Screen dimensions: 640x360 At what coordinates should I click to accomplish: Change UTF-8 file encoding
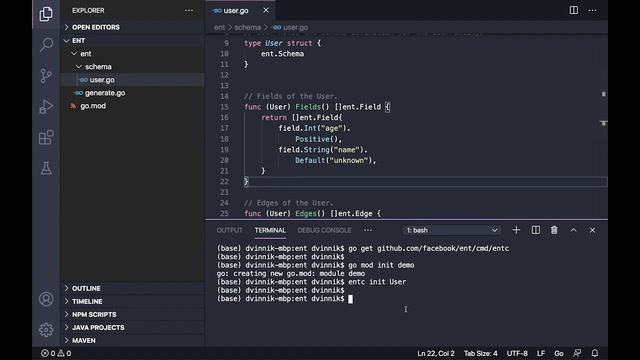(517, 353)
